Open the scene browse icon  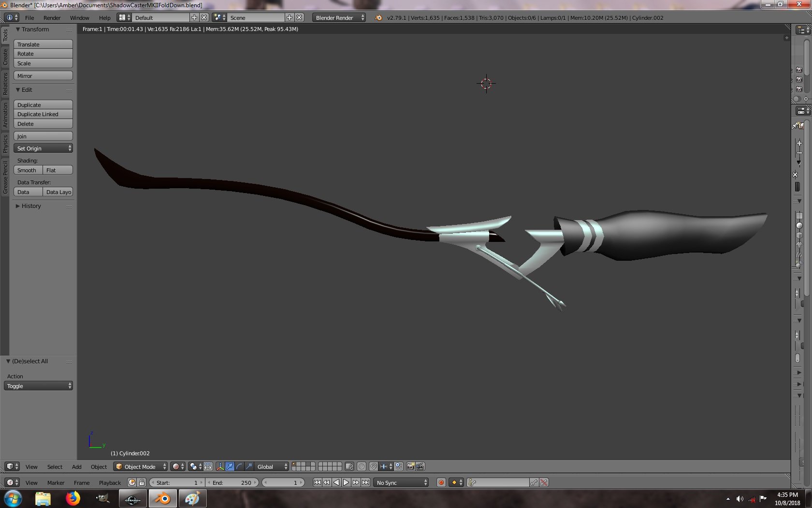coord(220,17)
